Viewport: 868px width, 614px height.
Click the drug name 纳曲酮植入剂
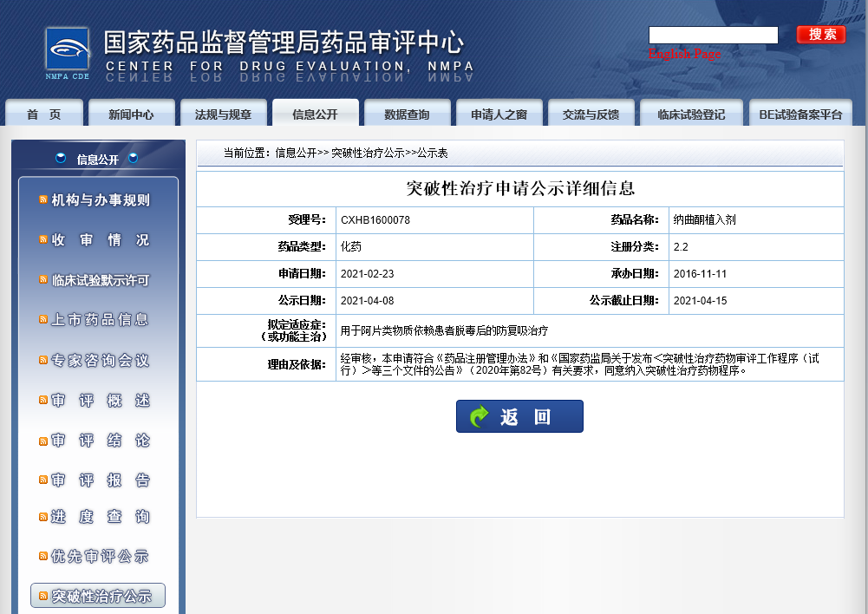tap(705, 219)
